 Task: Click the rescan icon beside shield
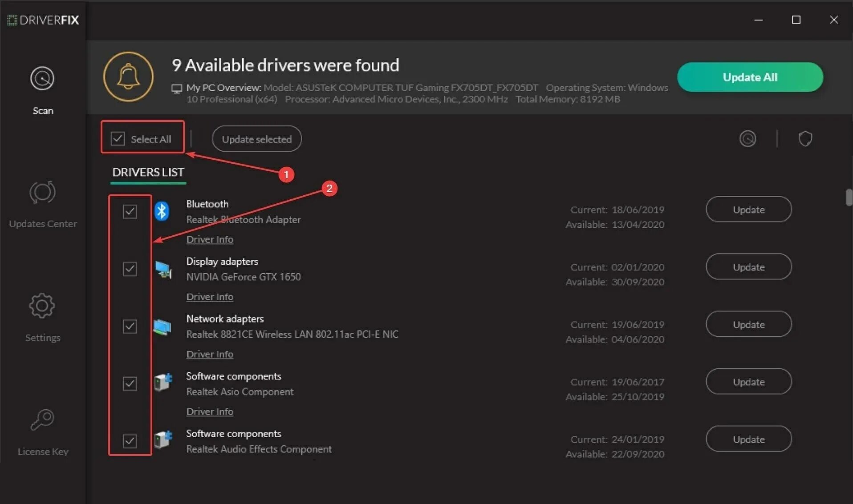point(747,139)
